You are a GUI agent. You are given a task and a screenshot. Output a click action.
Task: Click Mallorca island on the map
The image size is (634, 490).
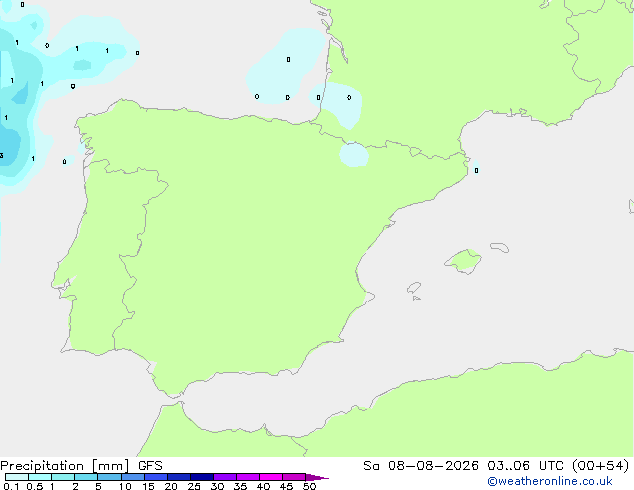(464, 261)
